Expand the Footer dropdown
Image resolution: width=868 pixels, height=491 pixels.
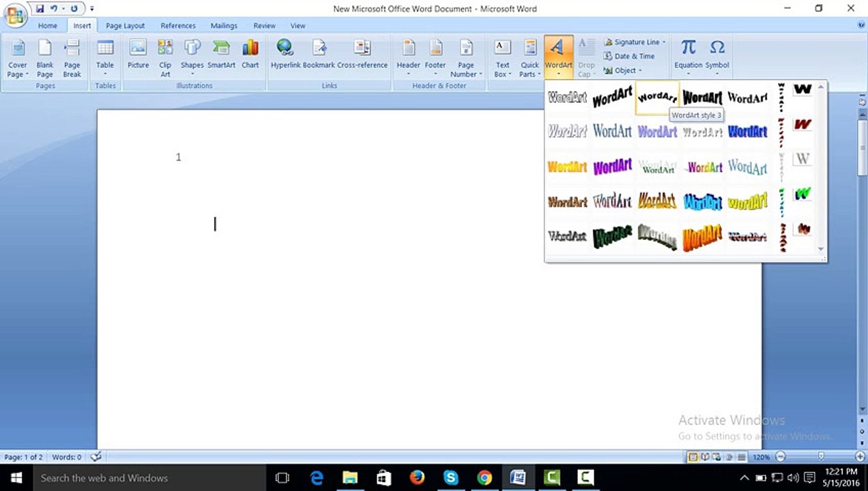tap(435, 59)
